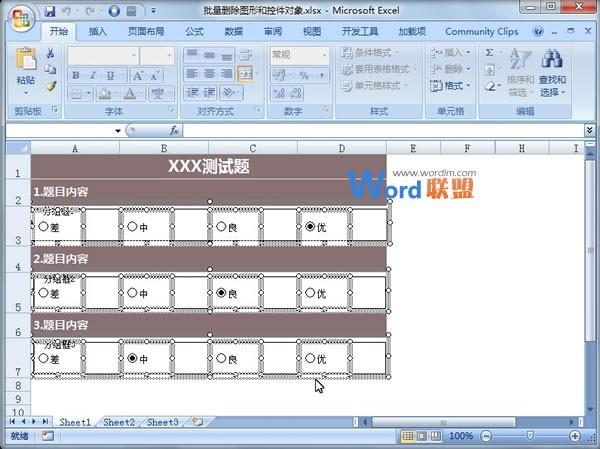Click the macro record status icon
The width and height of the screenshot is (600, 449).
click(48, 436)
